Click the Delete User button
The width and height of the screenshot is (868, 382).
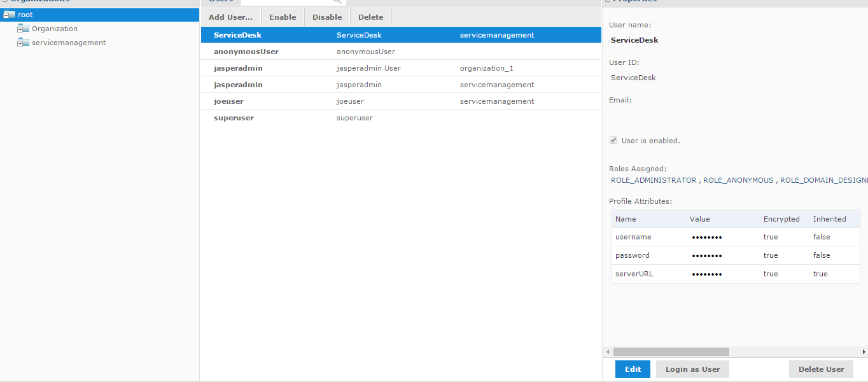(821, 369)
